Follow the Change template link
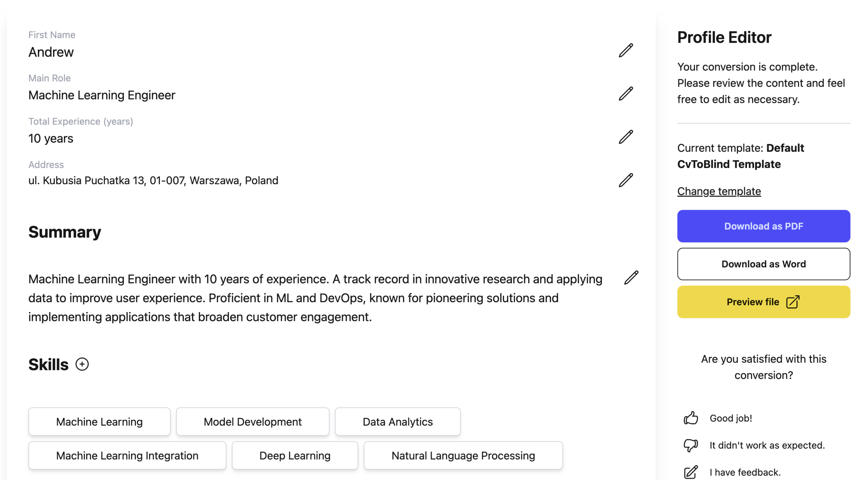 click(x=719, y=191)
